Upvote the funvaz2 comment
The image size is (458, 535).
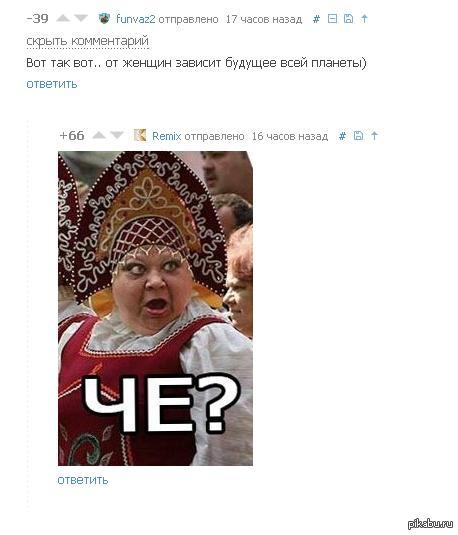pyautogui.click(x=63, y=18)
